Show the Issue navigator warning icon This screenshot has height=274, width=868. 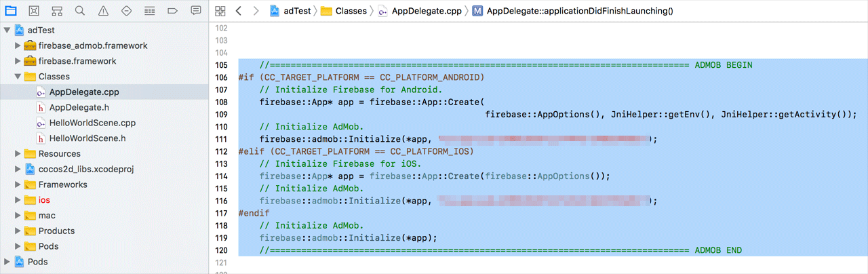(103, 11)
